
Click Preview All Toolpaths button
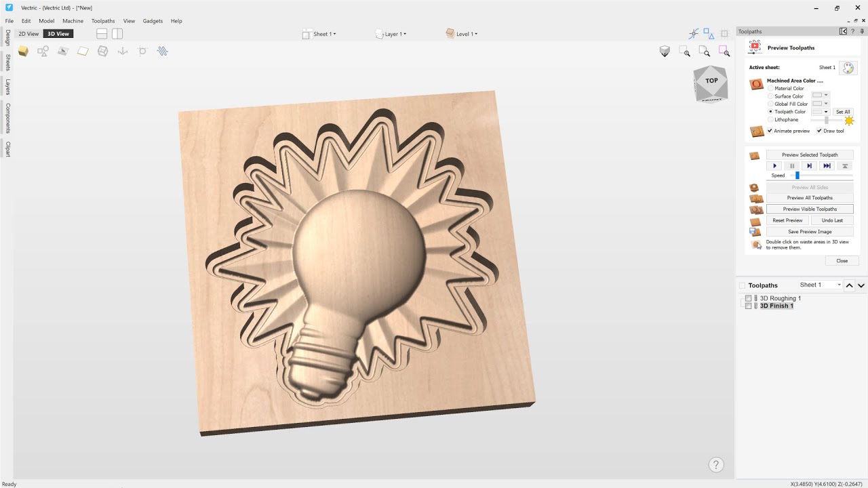[x=810, y=198]
